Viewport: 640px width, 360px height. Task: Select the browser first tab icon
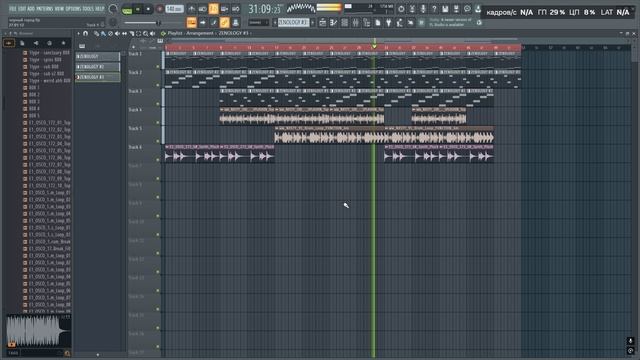[x=9, y=43]
